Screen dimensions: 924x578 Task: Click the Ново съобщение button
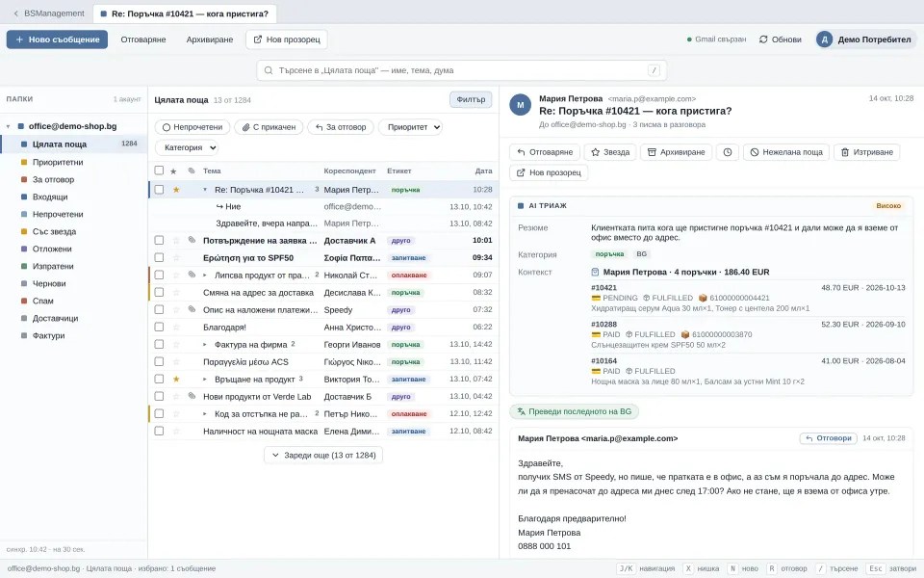click(x=57, y=39)
